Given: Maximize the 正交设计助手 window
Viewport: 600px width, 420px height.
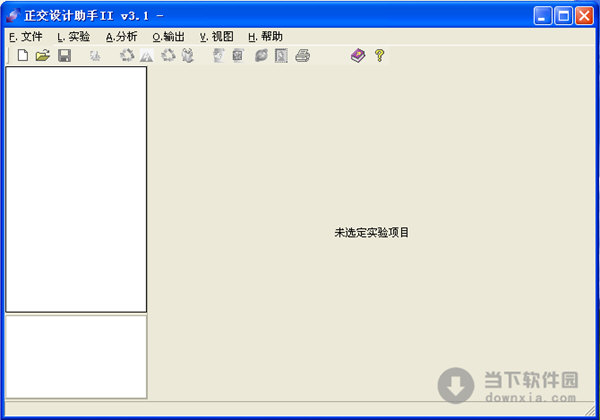Looking at the screenshot, I should [563, 16].
